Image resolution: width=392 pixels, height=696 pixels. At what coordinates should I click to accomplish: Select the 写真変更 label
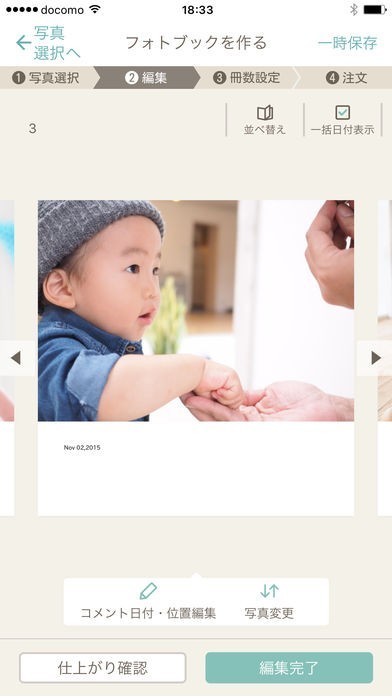pos(269,613)
